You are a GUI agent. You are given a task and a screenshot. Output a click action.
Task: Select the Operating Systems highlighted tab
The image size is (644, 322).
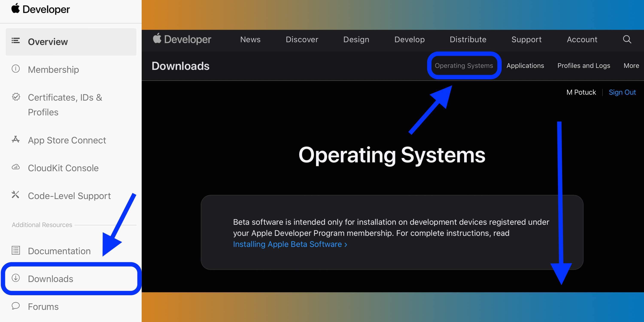click(463, 65)
